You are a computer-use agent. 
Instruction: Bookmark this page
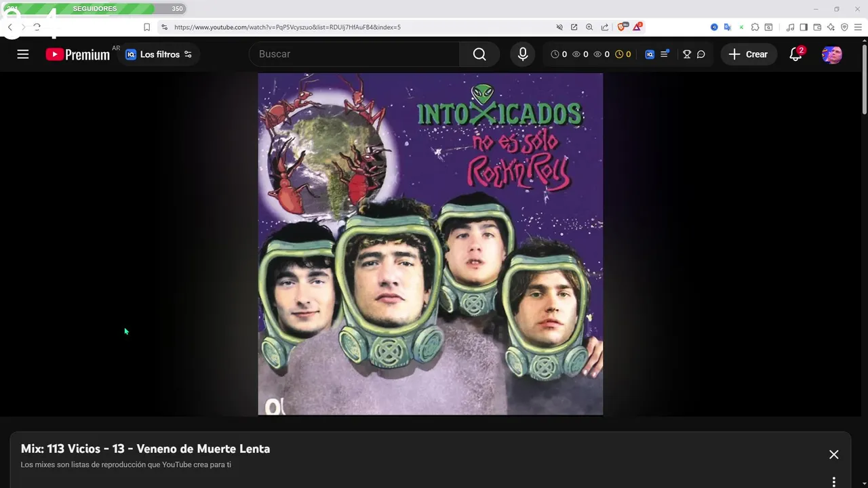146,27
